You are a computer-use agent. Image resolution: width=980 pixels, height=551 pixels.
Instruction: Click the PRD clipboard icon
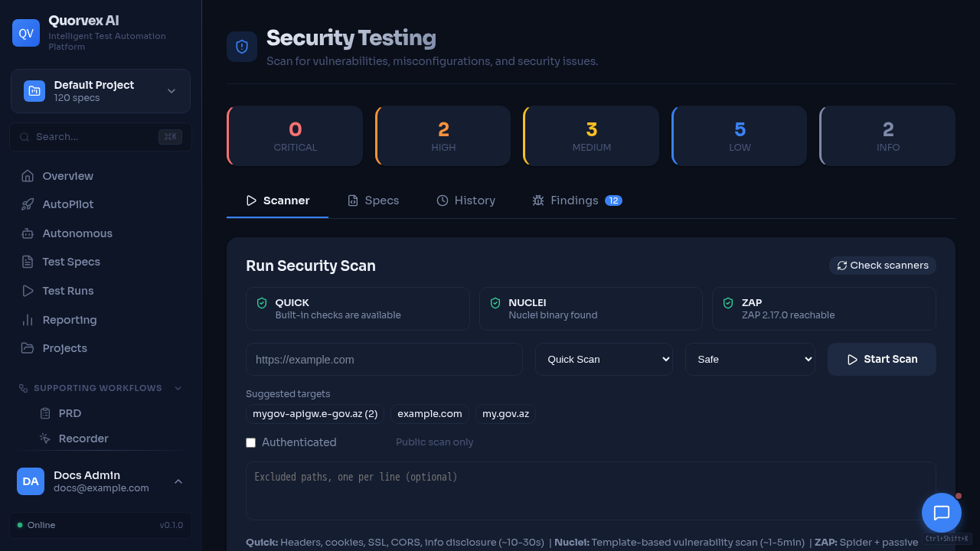point(45,413)
